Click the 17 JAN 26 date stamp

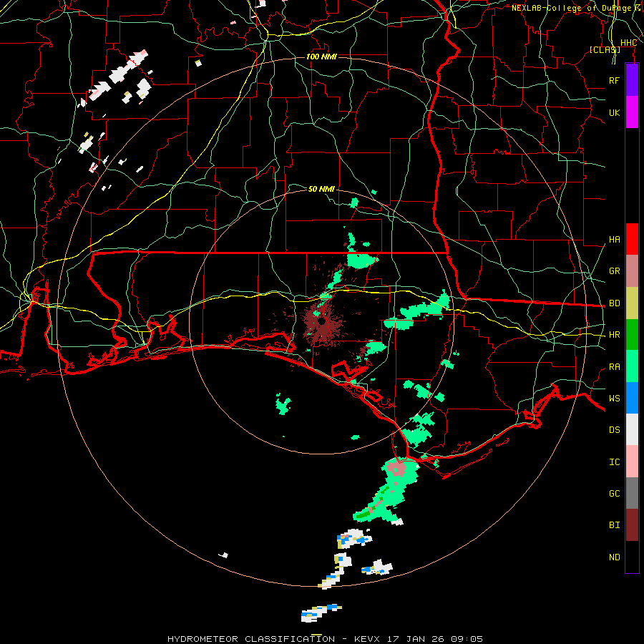[x=416, y=639]
